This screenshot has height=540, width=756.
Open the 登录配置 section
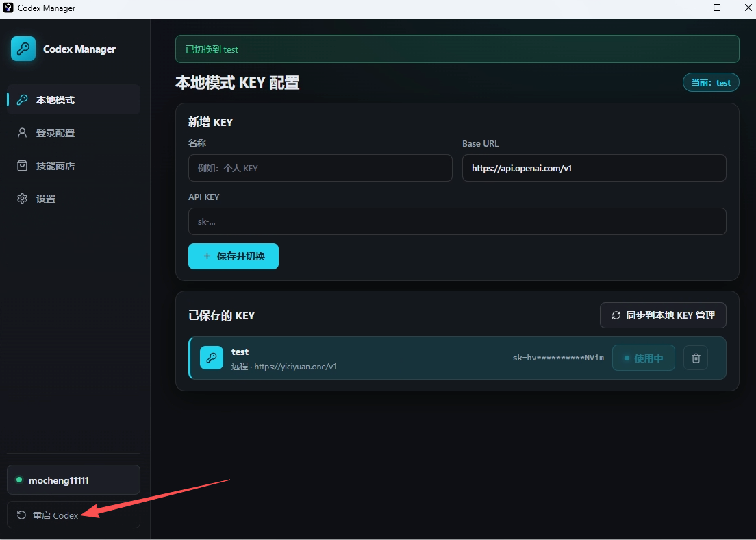[x=73, y=133]
